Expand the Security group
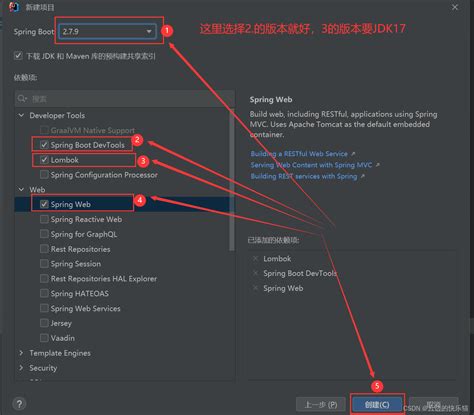 click(21, 368)
